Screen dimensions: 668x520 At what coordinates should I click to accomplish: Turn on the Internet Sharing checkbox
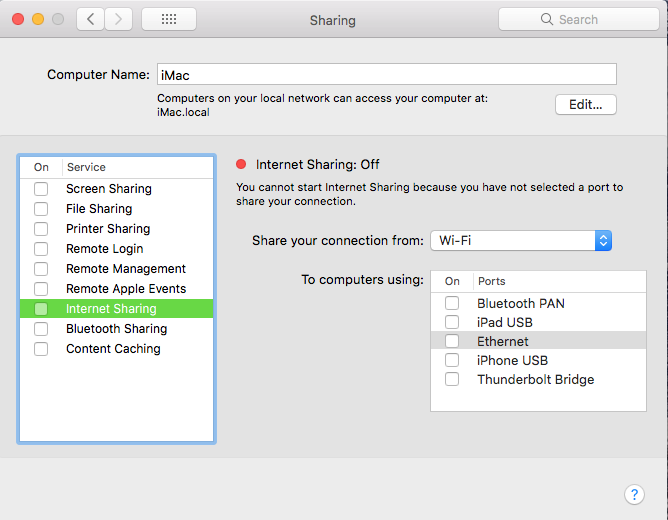click(41, 309)
